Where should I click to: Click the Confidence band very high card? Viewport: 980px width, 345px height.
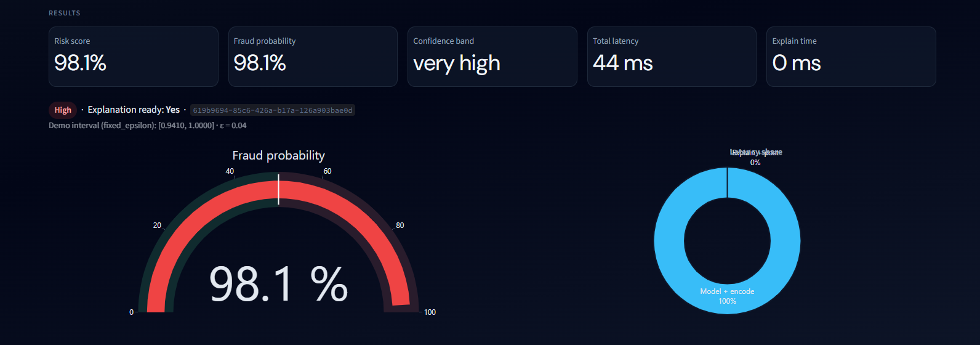492,57
